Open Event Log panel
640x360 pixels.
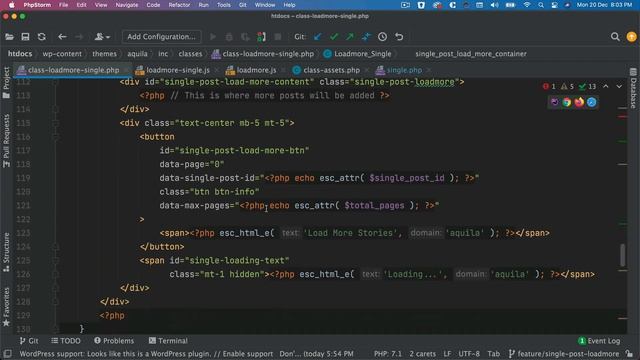pos(599,341)
